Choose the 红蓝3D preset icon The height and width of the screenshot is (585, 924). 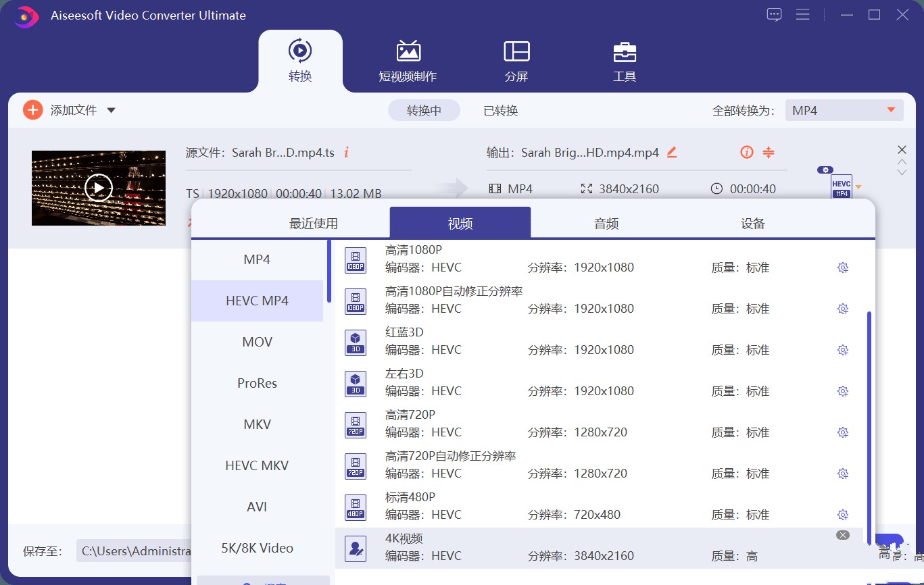click(356, 342)
